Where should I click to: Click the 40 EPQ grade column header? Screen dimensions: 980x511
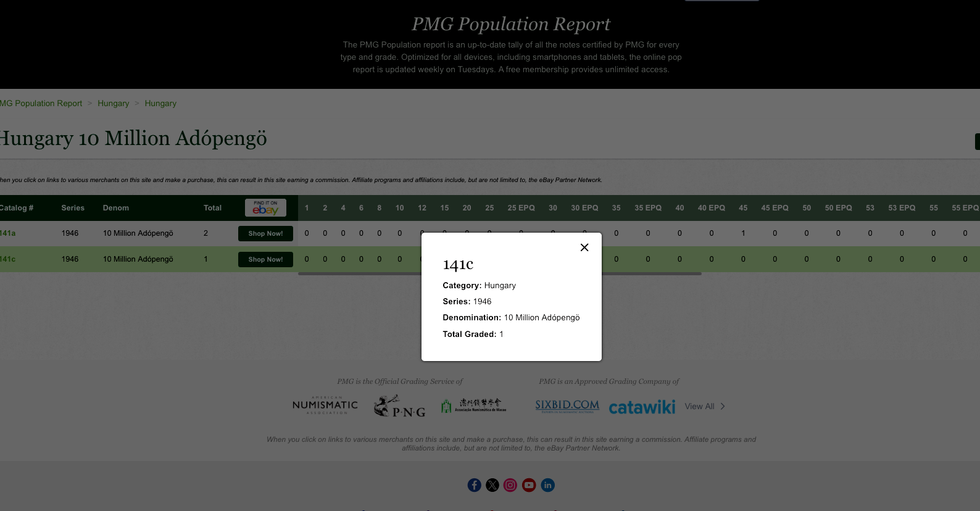(712, 208)
